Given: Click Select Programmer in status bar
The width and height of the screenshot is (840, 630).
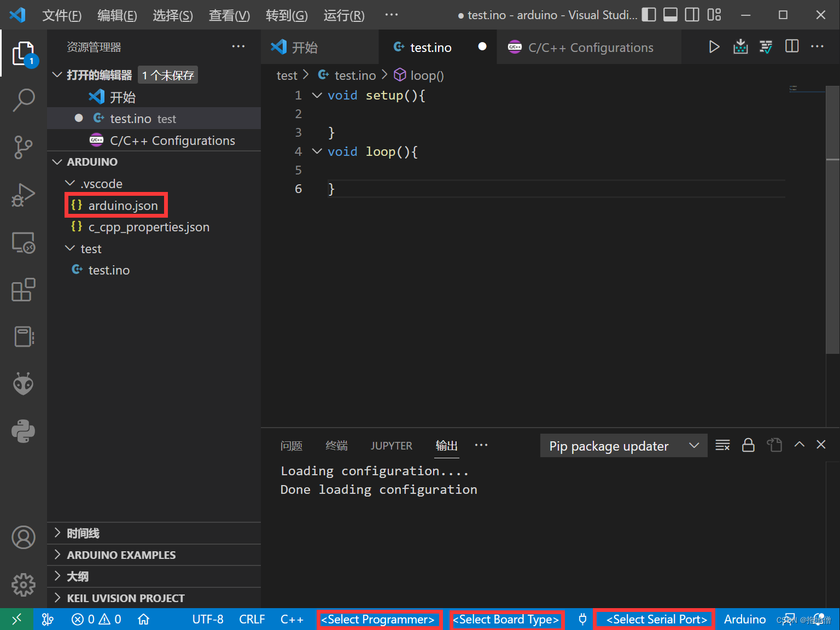Looking at the screenshot, I should [x=378, y=619].
